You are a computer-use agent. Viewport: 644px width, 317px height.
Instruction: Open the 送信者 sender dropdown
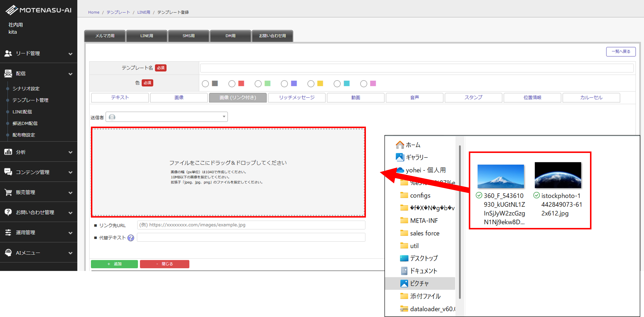[x=167, y=117]
